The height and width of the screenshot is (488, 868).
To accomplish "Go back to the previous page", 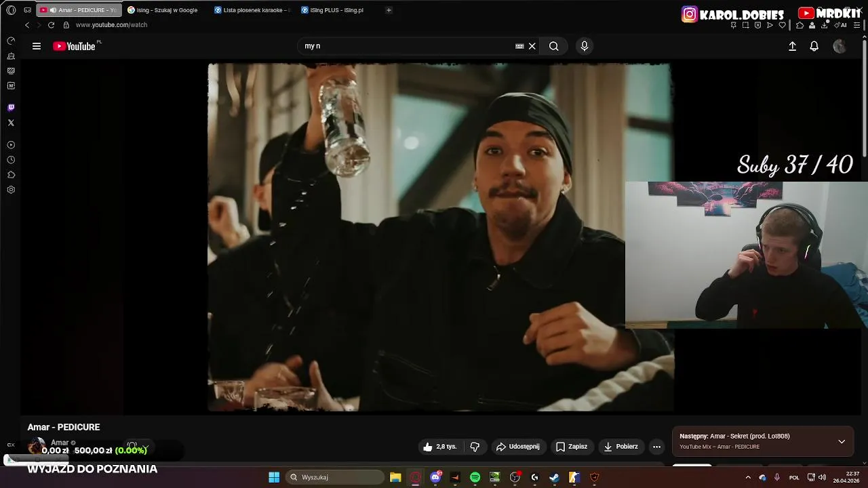I will [x=27, y=25].
